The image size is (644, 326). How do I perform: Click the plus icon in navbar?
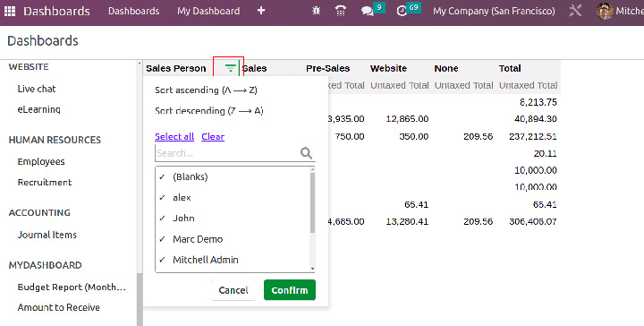(261, 11)
